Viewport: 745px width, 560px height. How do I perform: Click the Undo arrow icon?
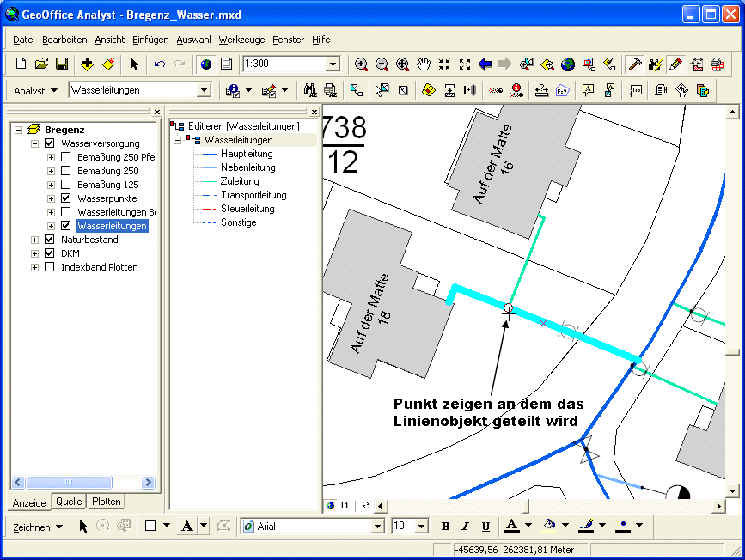coord(159,64)
